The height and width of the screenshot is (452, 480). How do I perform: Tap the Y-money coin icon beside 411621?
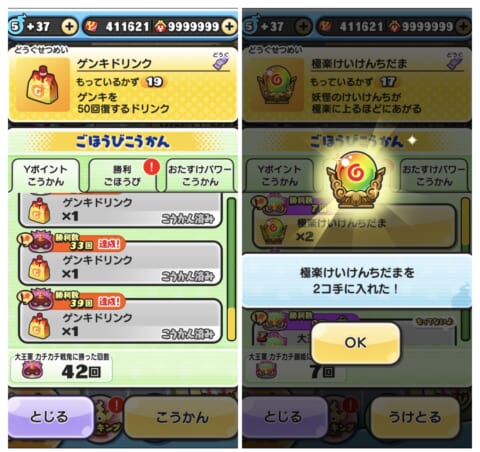pyautogui.click(x=91, y=26)
